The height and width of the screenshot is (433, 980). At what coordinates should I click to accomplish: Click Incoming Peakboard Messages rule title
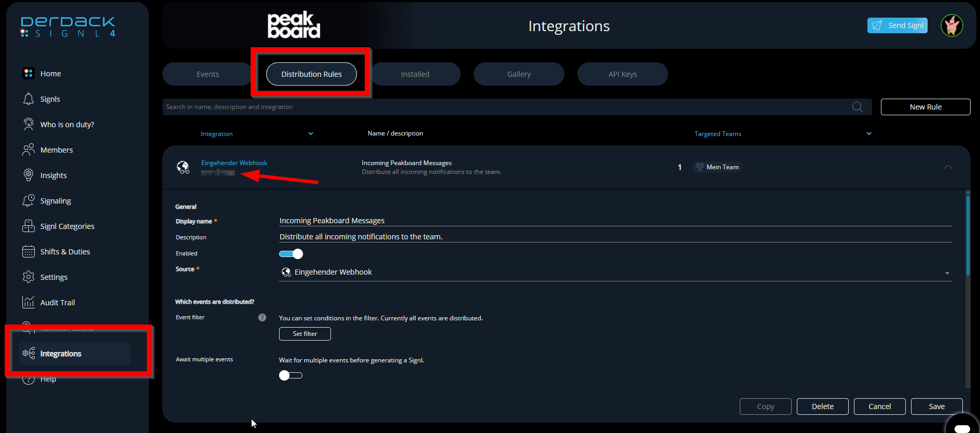[x=407, y=163]
